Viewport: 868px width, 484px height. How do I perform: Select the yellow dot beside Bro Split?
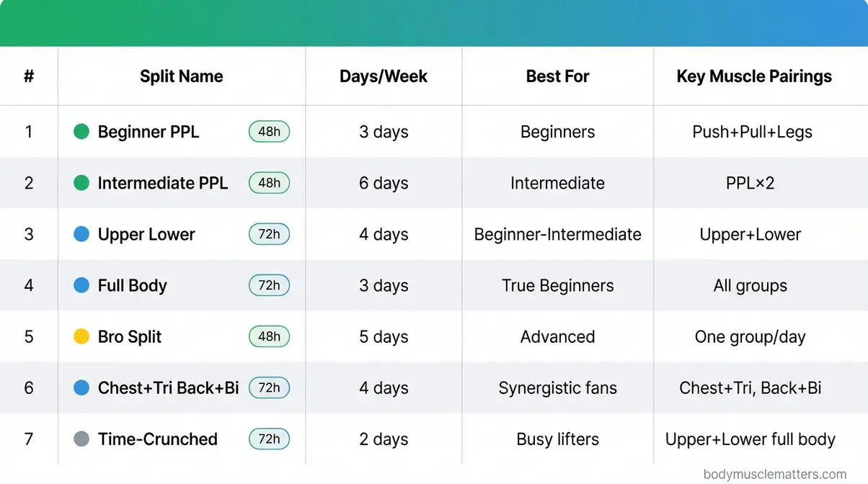[x=81, y=336]
